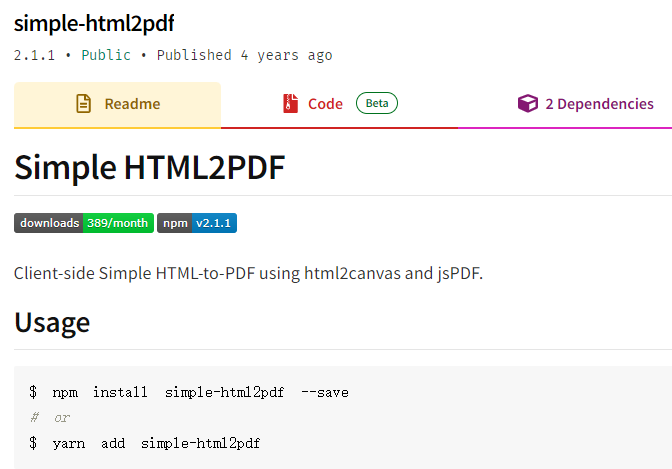Click the 2.1.1 version number text
The width and height of the screenshot is (672, 469).
[x=34, y=55]
